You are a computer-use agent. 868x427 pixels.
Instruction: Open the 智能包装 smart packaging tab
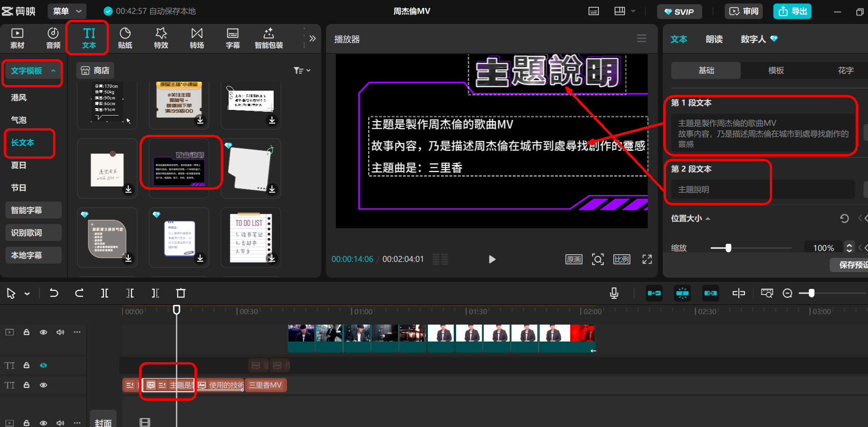click(x=269, y=38)
